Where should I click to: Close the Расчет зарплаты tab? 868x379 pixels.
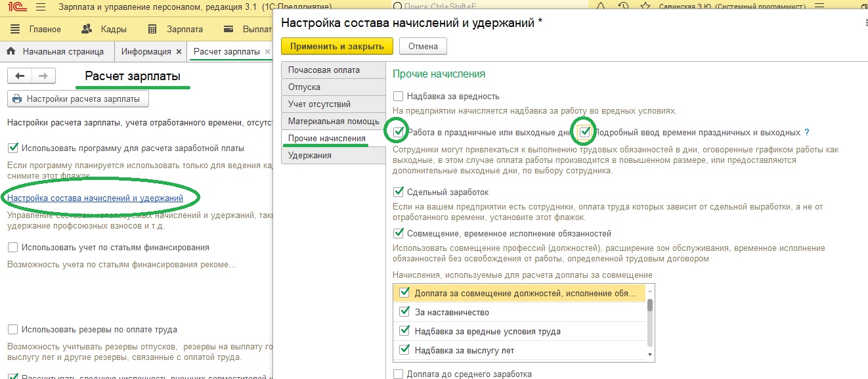pyautogui.click(x=267, y=51)
